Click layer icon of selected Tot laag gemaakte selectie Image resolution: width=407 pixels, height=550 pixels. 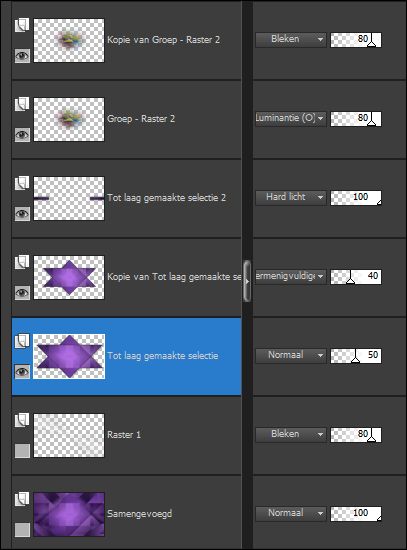22,341
